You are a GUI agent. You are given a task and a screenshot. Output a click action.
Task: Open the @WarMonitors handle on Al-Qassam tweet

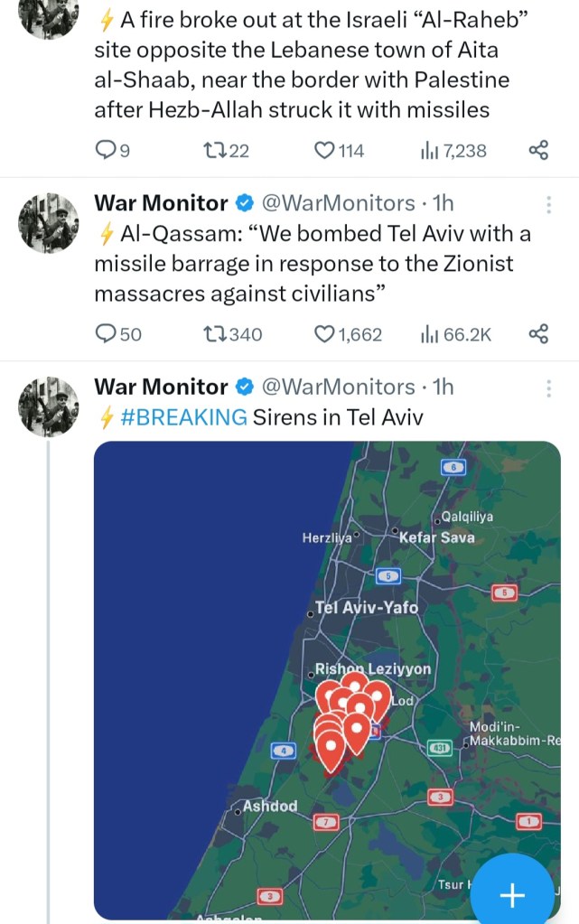pyautogui.click(x=338, y=203)
